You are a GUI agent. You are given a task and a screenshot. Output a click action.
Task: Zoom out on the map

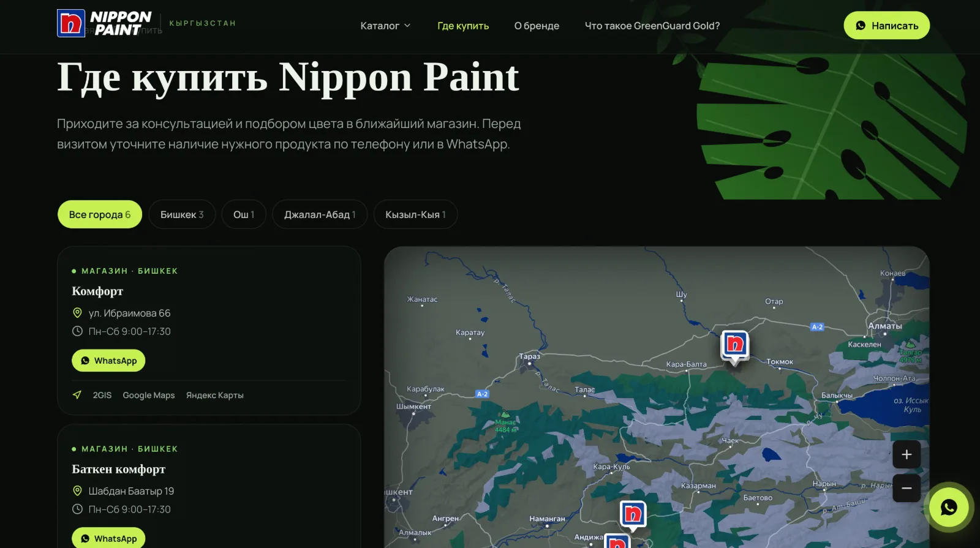pyautogui.click(x=907, y=488)
